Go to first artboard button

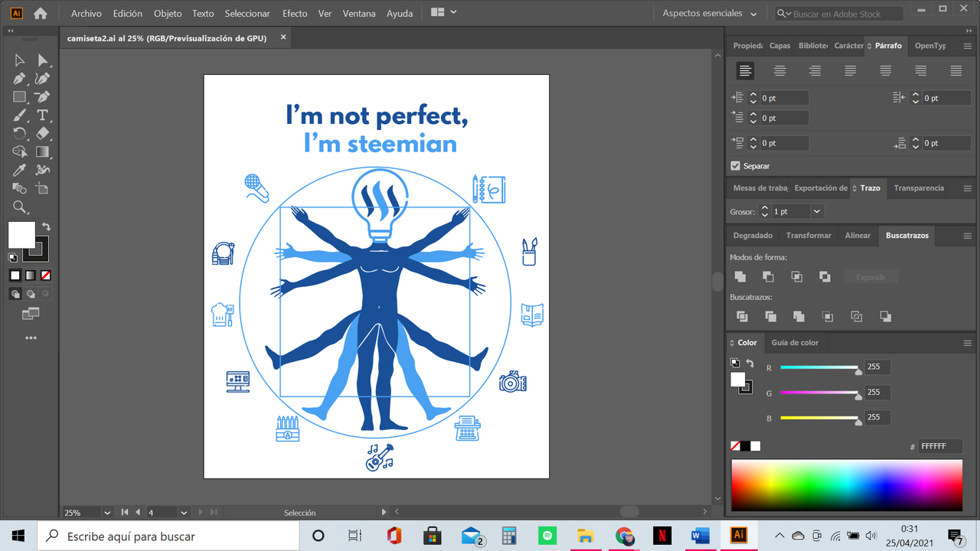pyautogui.click(x=125, y=513)
